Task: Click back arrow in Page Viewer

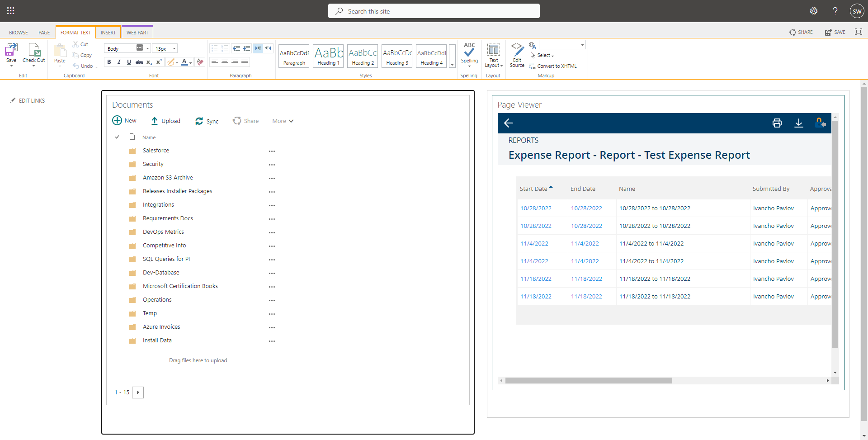Action: click(508, 123)
